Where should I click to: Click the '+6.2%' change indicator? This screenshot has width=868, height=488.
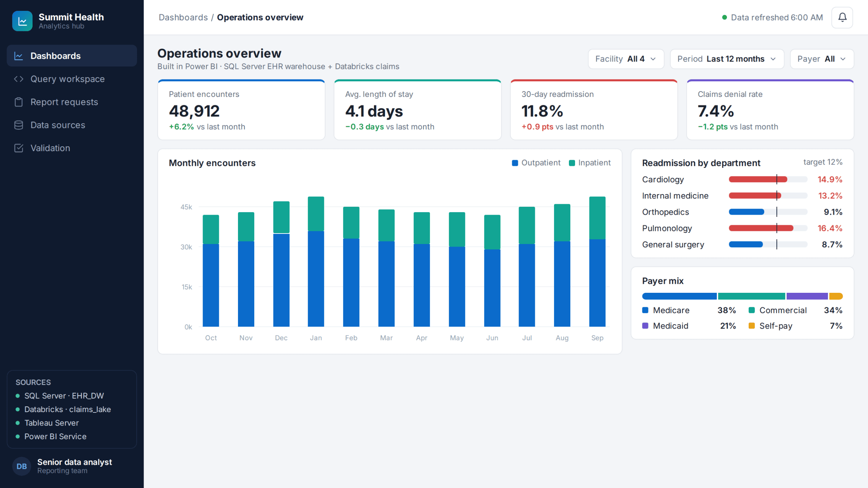pyautogui.click(x=181, y=127)
